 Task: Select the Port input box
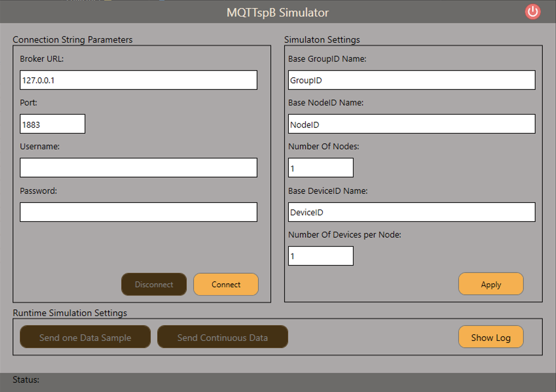(52, 124)
